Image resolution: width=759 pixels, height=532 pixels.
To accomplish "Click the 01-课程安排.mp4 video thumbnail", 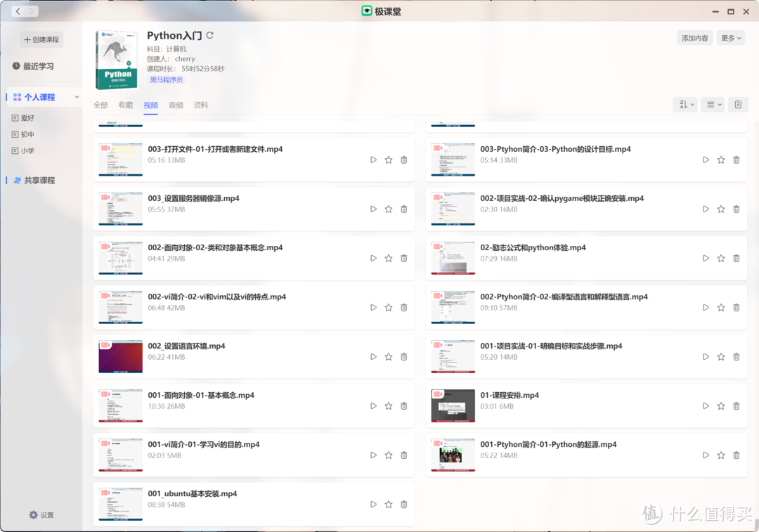I will [453, 406].
